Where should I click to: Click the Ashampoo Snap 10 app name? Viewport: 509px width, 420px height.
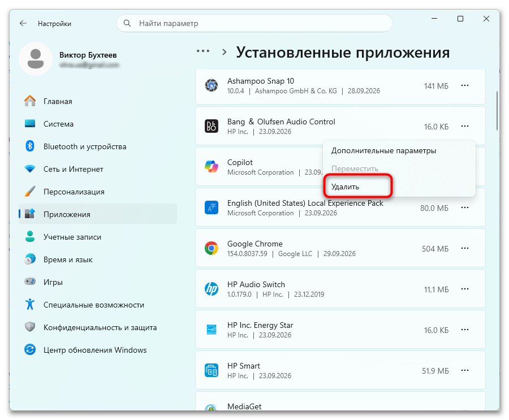(x=261, y=81)
